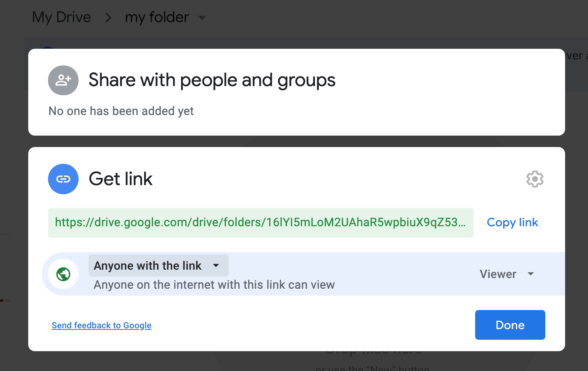
Task: Click the blue Done button
Action: pyautogui.click(x=510, y=325)
